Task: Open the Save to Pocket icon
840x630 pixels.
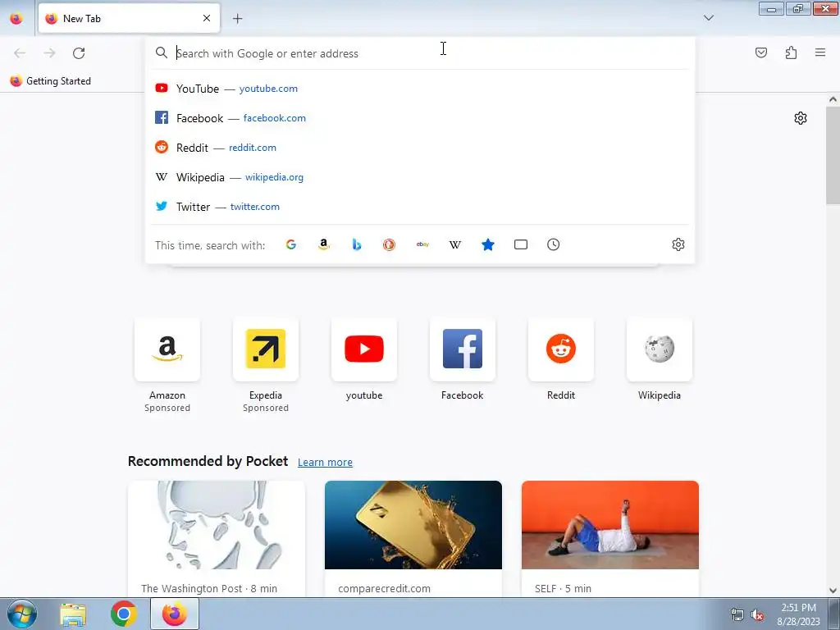Action: coord(760,52)
